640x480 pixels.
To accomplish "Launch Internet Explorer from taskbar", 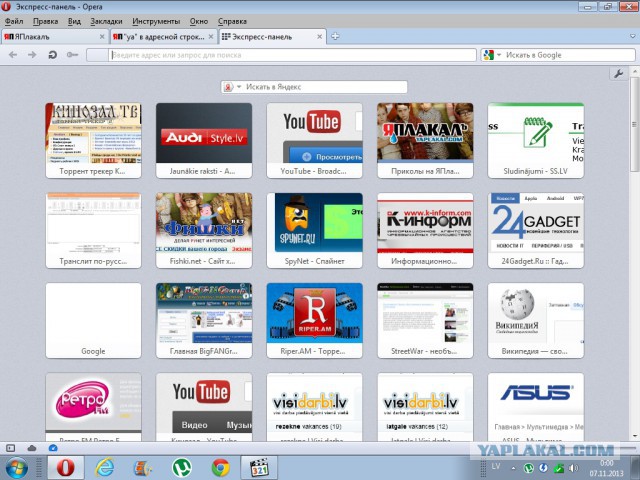I will click(x=104, y=468).
